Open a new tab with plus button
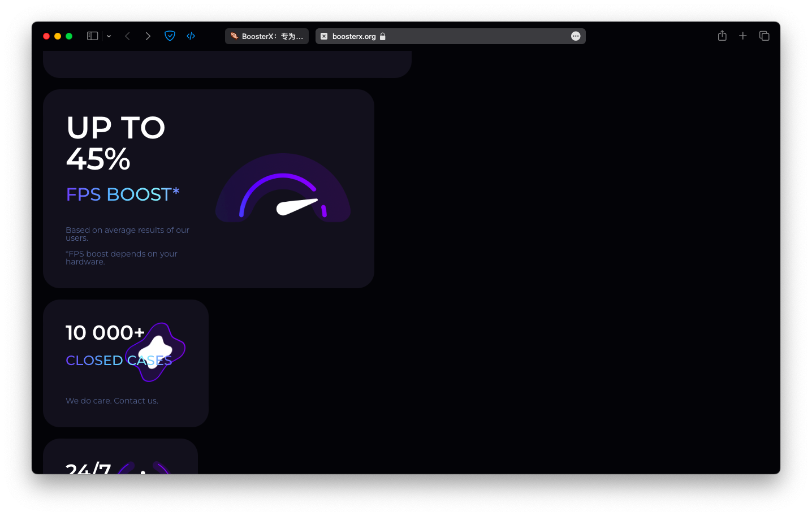 coord(743,36)
